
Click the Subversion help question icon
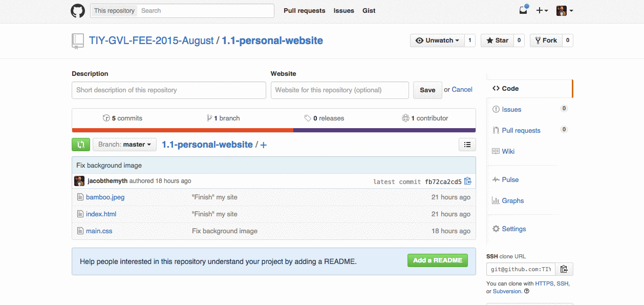click(527, 291)
